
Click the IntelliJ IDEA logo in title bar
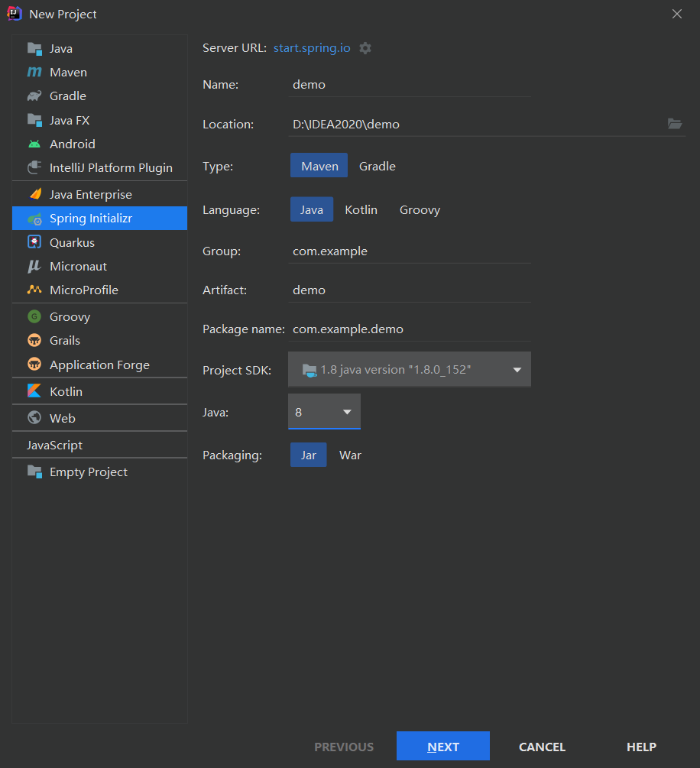(x=15, y=14)
